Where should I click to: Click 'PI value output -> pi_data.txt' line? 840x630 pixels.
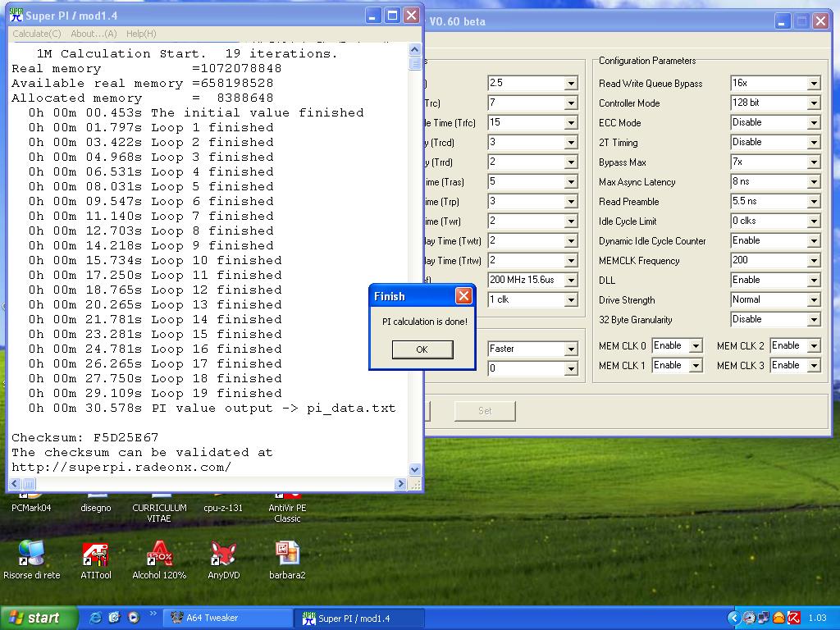(x=212, y=409)
